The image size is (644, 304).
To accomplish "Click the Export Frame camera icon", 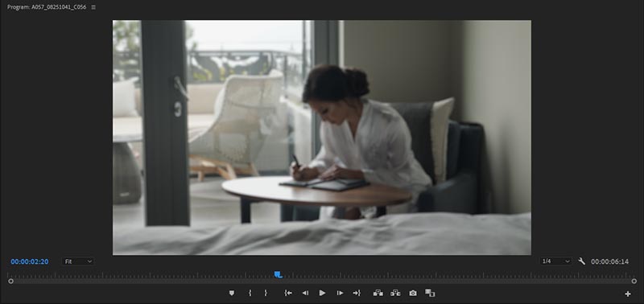I will pyautogui.click(x=413, y=293).
